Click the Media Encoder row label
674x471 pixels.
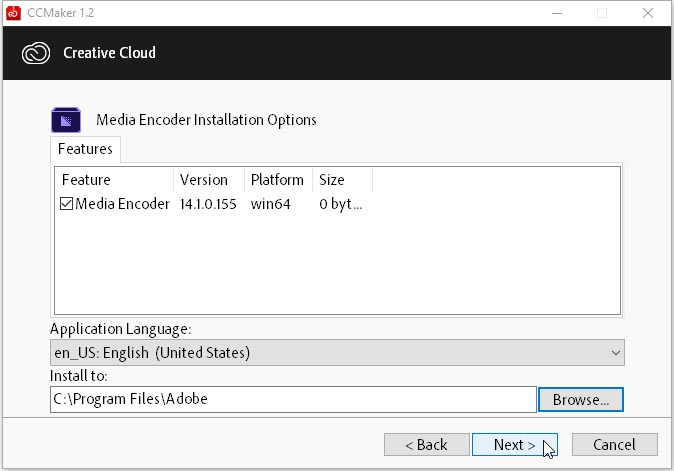pos(122,204)
